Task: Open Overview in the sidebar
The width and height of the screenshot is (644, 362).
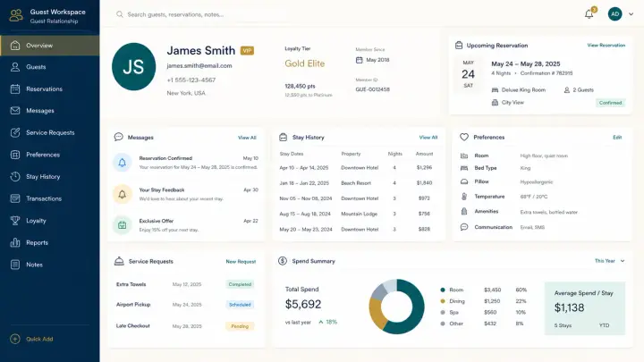Action: click(x=50, y=46)
